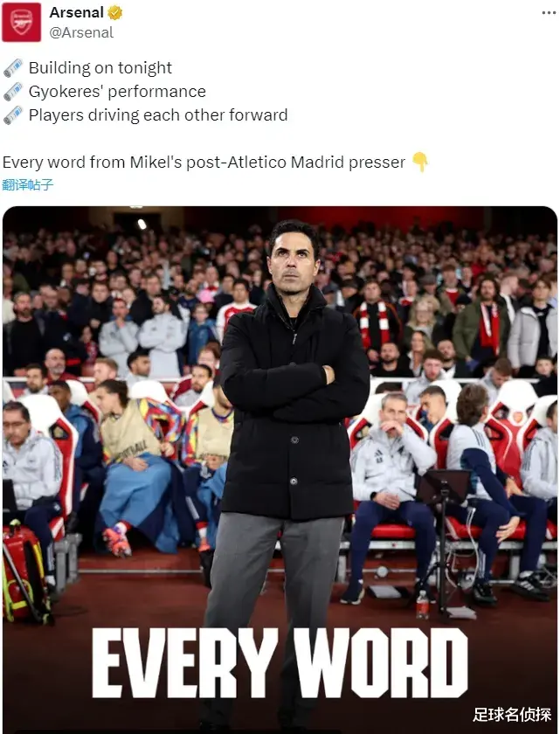Open the Mikel Arteta photo
The image size is (560, 734).
(x=280, y=469)
